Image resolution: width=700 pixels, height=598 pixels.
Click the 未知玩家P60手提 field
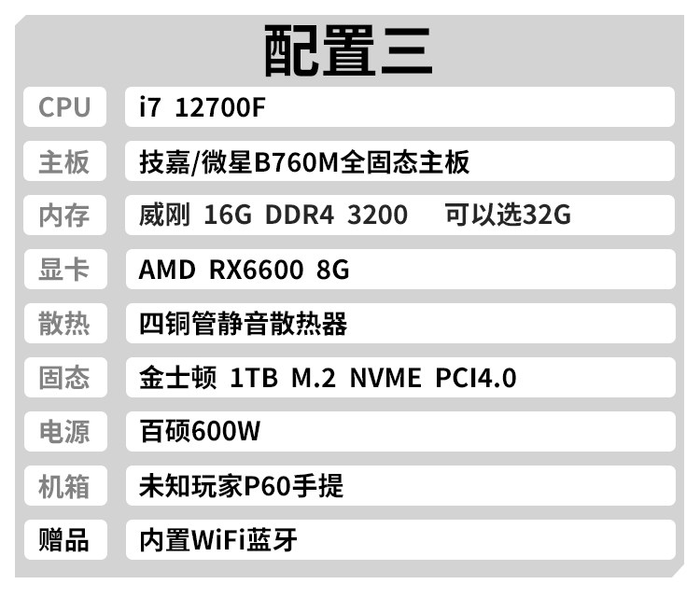399,486
